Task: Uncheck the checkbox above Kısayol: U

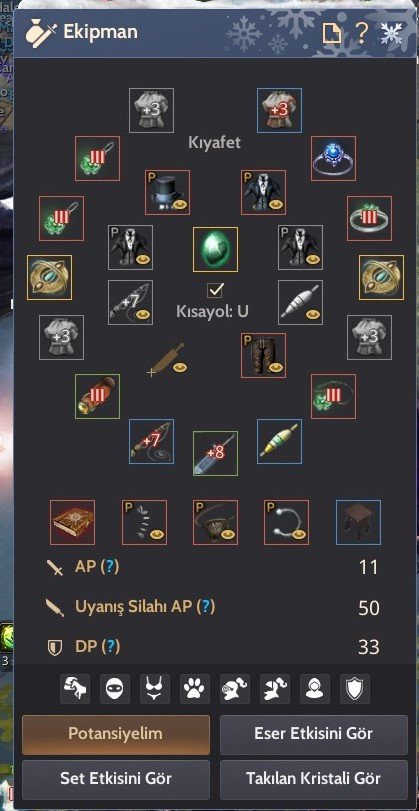Action: point(215,290)
